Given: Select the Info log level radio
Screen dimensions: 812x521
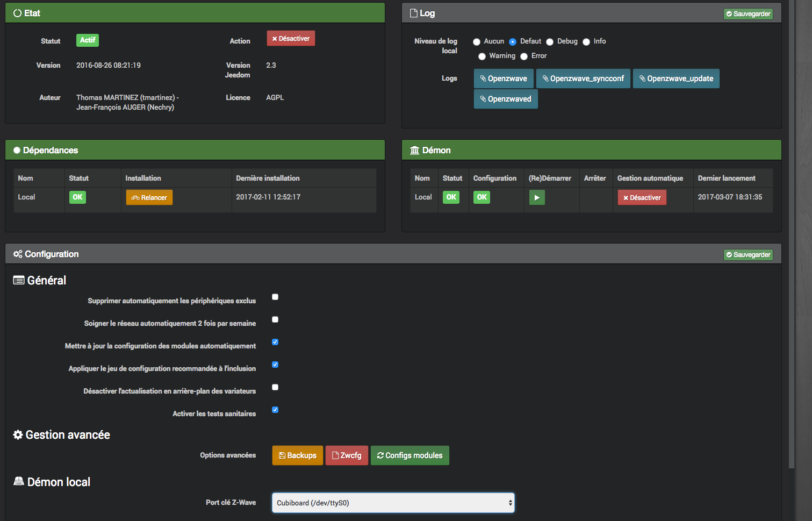Looking at the screenshot, I should [x=586, y=42].
